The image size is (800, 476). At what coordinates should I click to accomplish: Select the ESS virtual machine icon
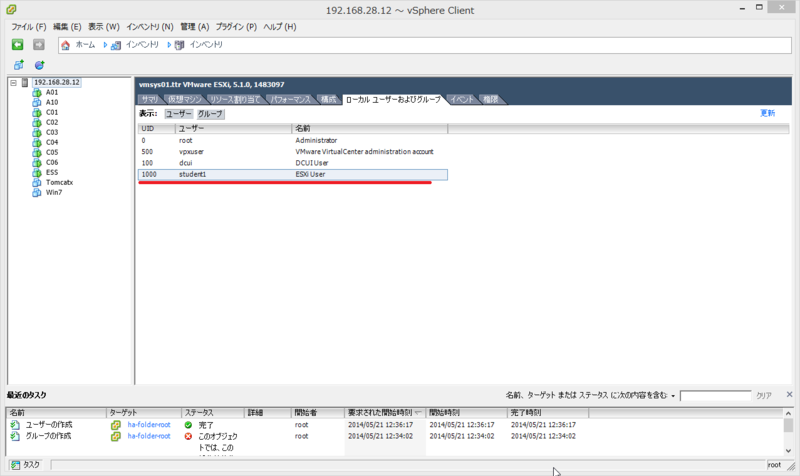click(37, 172)
